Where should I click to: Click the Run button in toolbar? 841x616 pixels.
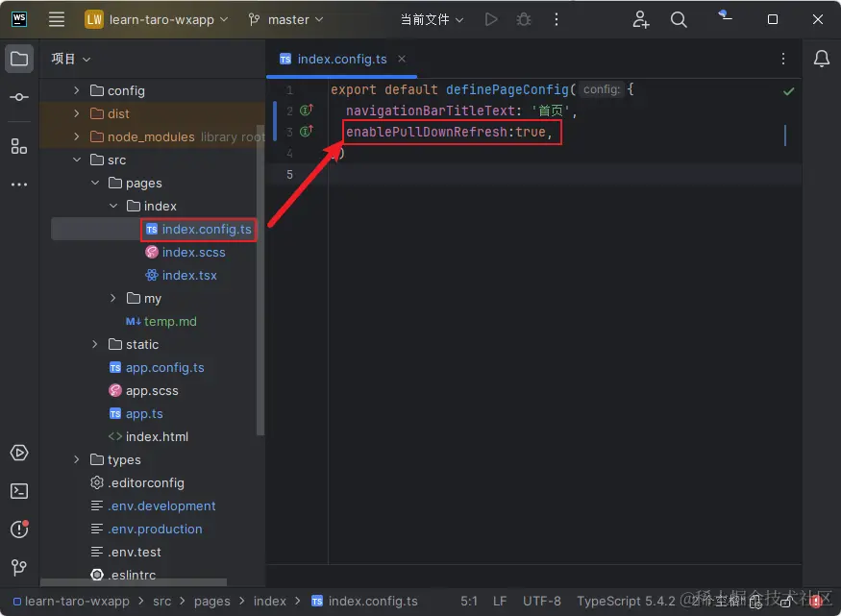[491, 19]
